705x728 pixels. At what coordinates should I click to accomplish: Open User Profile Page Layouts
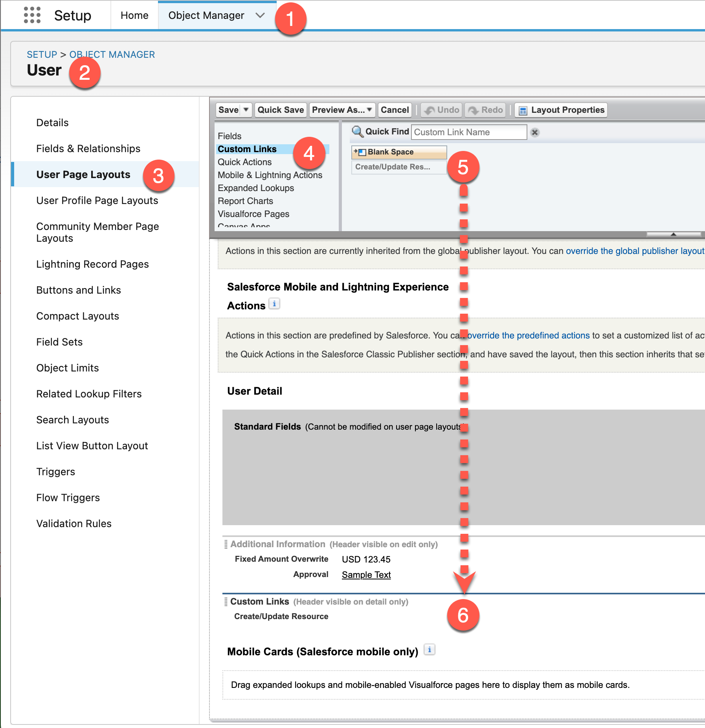[97, 200]
